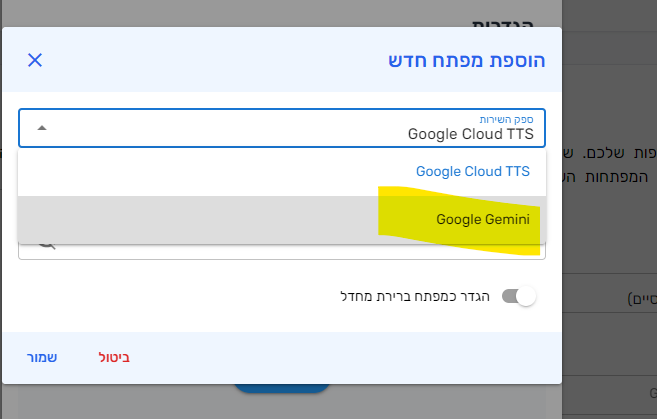Click the magnifier icon in the key field

click(47, 246)
